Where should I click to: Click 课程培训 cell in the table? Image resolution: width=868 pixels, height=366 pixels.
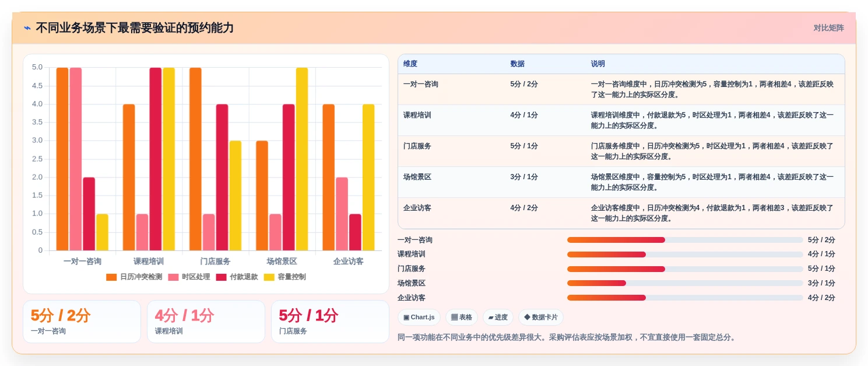click(417, 115)
